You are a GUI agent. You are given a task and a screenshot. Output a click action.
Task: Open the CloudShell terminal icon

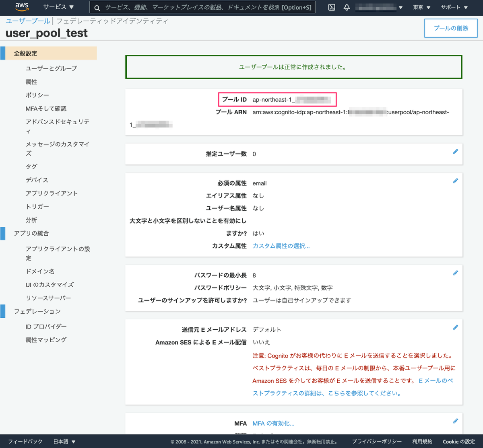coord(332,7)
